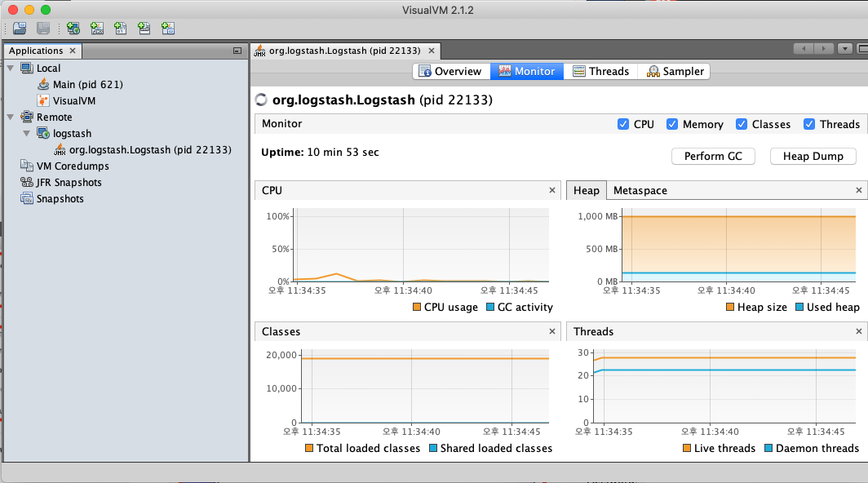Uncheck the Classes monitor checkbox
The width and height of the screenshot is (868, 483).
[742, 124]
